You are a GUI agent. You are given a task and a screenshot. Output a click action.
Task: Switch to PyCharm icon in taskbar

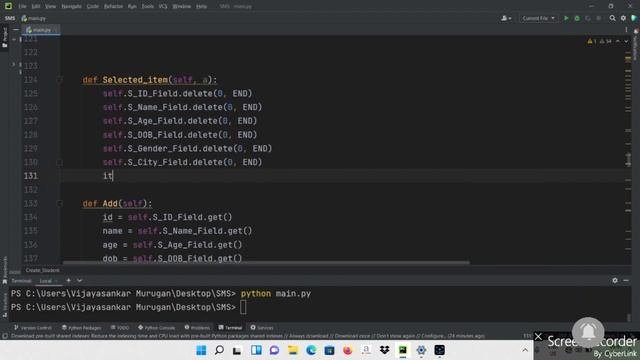click(403, 350)
